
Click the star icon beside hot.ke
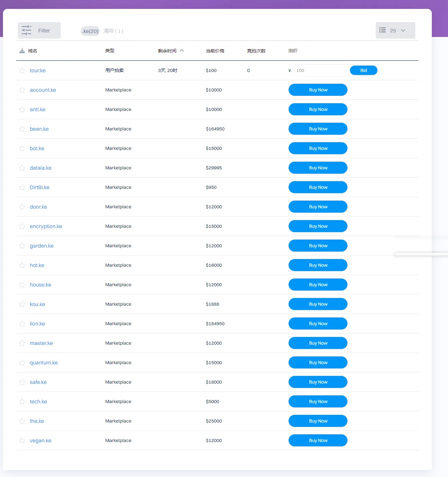tap(22, 265)
